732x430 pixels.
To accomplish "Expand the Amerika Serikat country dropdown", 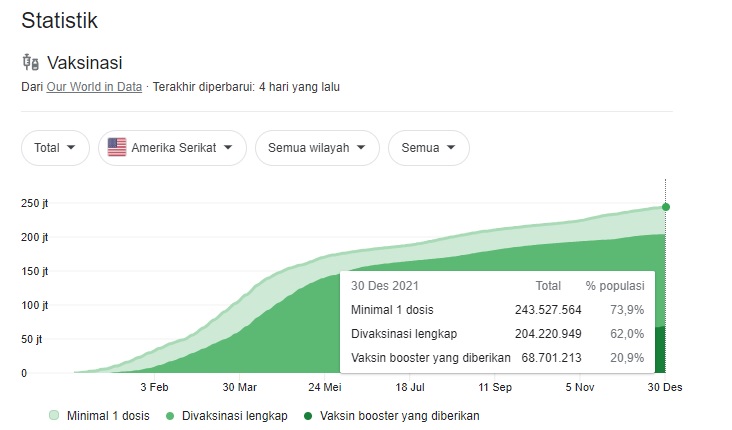I will click(172, 148).
